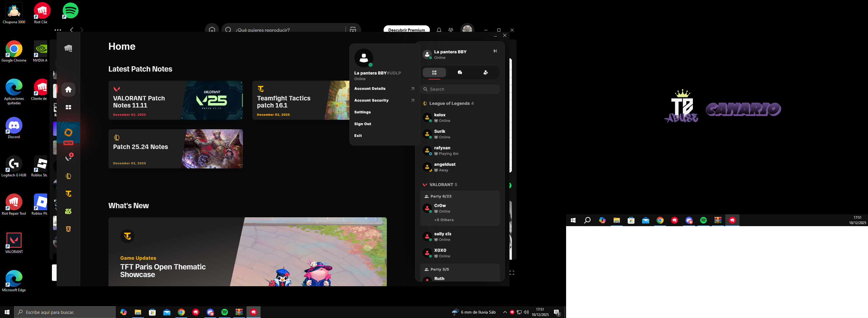
Task: Collapse the social panel with arrow icon
Action: point(495,51)
